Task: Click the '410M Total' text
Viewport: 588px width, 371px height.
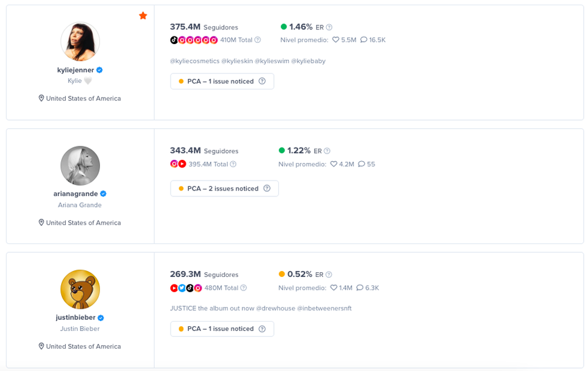Action: [x=236, y=40]
